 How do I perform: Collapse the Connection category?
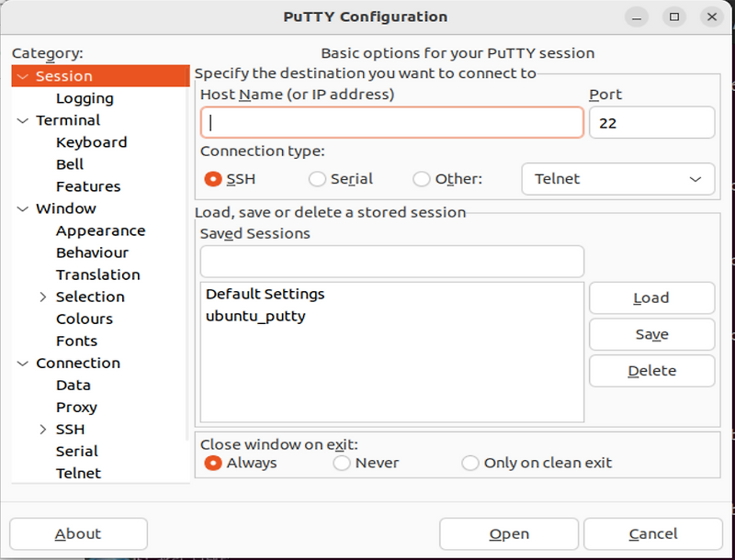click(x=20, y=363)
